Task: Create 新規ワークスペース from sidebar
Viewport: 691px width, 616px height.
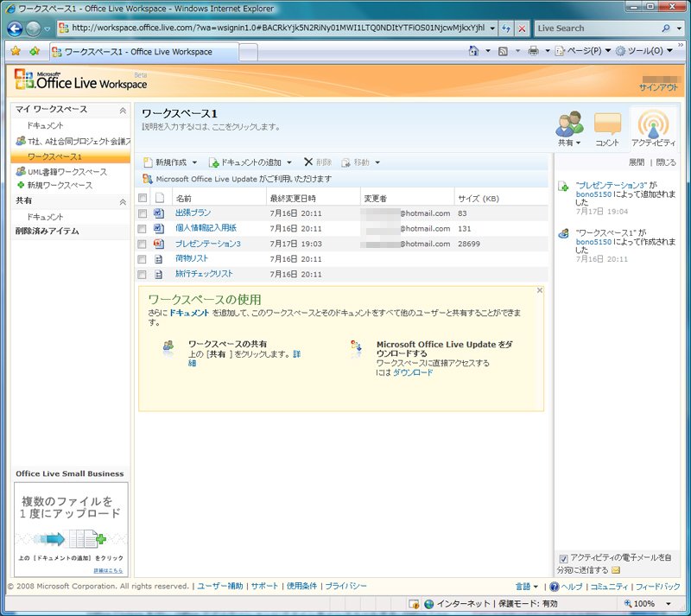Action: [60, 185]
